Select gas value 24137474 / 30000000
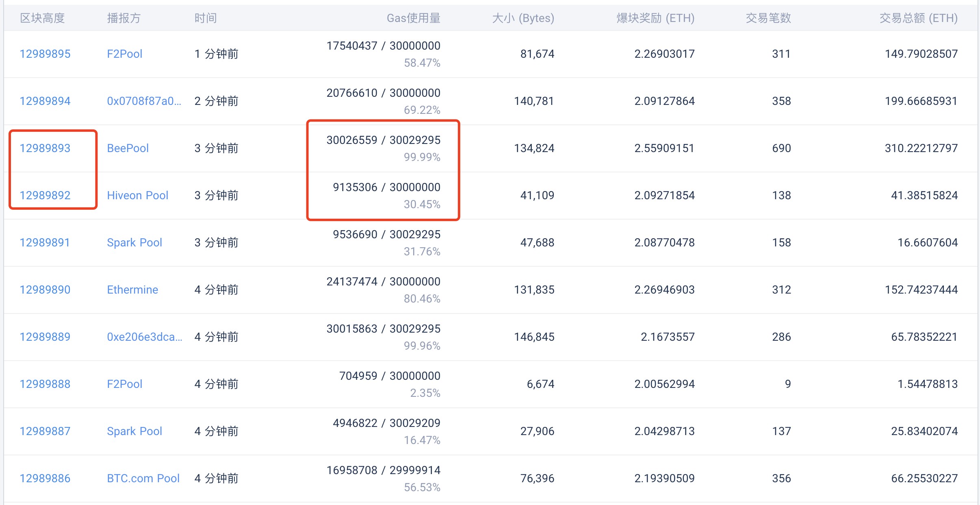The height and width of the screenshot is (505, 980). coord(384,281)
